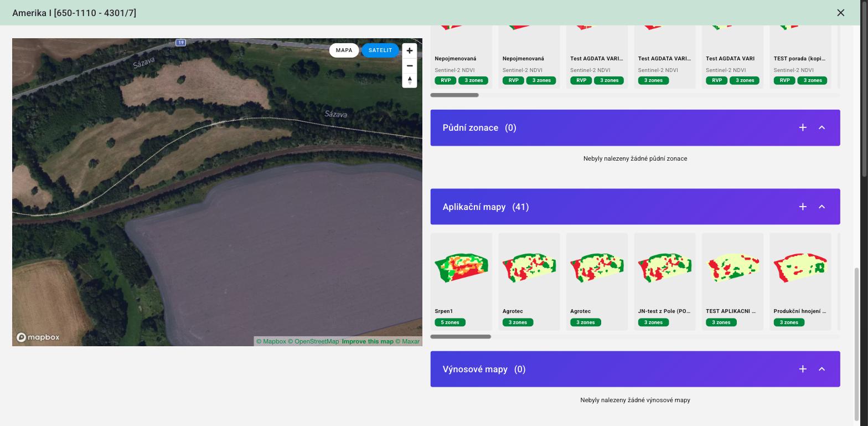This screenshot has height=426, width=868.
Task: Collapse the Půdní zonace section
Action: click(x=821, y=127)
